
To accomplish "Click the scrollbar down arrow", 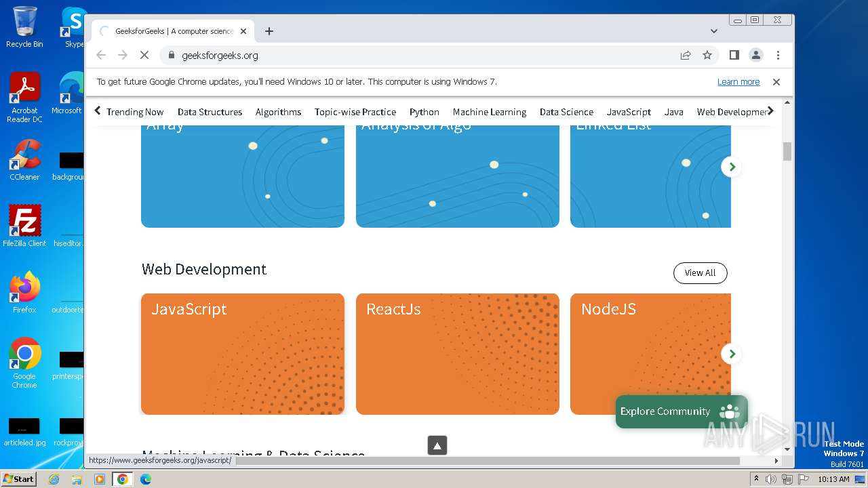I will [x=787, y=449].
